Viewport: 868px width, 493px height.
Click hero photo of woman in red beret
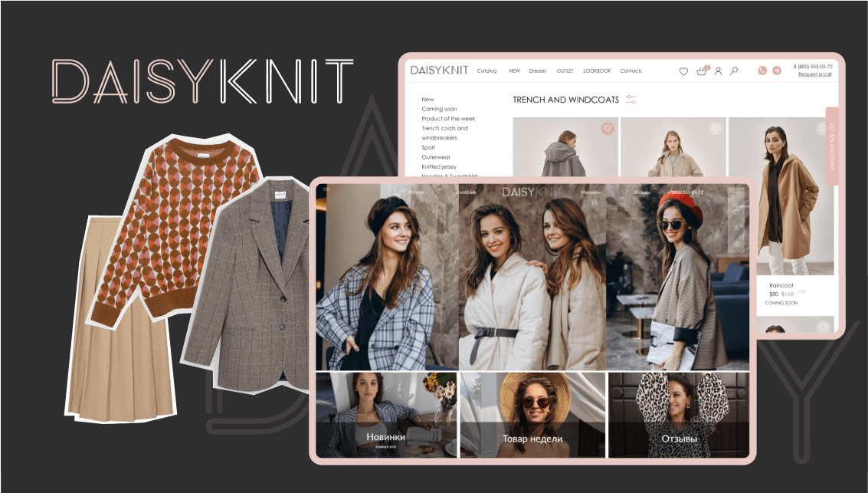(677, 277)
